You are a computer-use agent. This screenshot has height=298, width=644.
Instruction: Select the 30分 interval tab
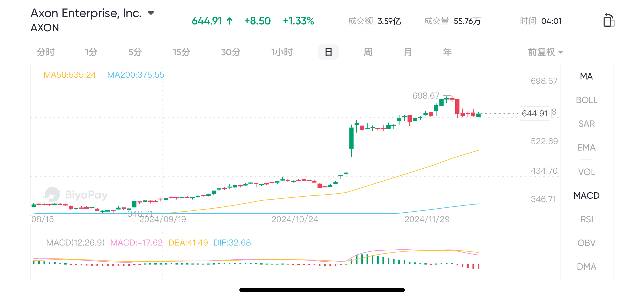coord(231,52)
